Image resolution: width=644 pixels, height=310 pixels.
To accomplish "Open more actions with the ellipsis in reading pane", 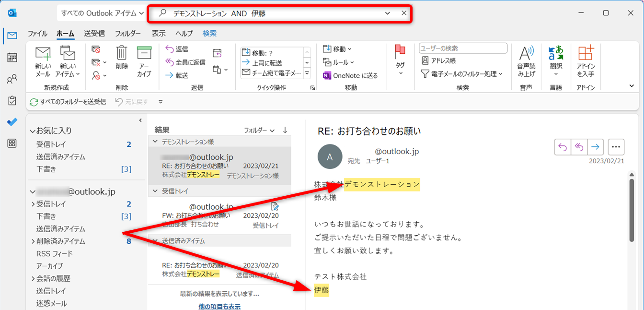I will [616, 147].
